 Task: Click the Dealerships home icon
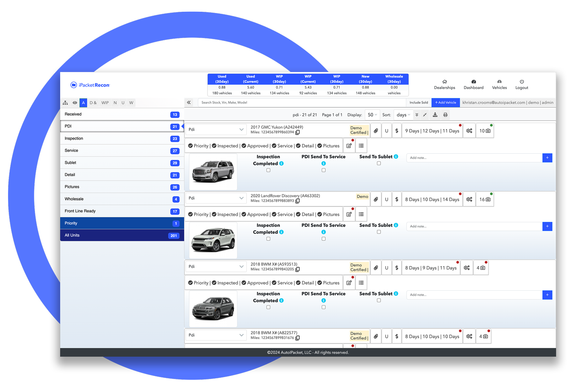[444, 82]
